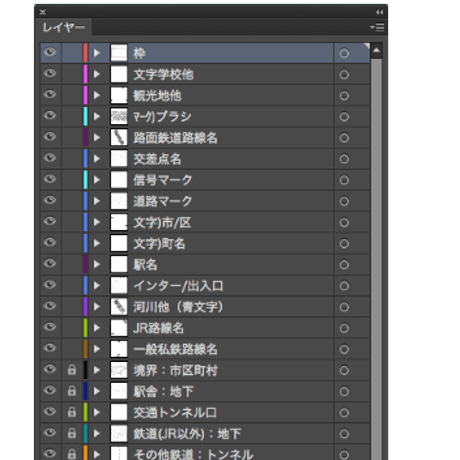The width and height of the screenshot is (460, 460).
Task: Click the scrollbar up arrow
Action: [x=376, y=51]
